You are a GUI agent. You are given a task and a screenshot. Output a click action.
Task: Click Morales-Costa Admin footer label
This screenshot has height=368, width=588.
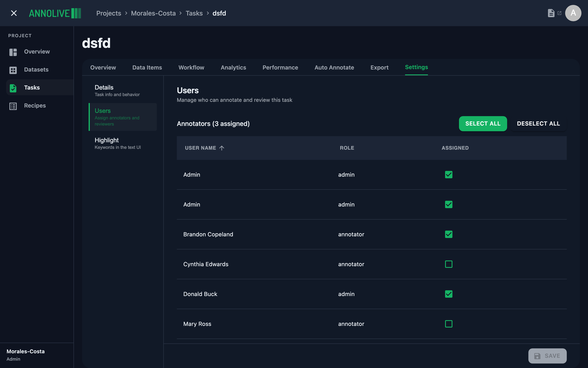[26, 355]
